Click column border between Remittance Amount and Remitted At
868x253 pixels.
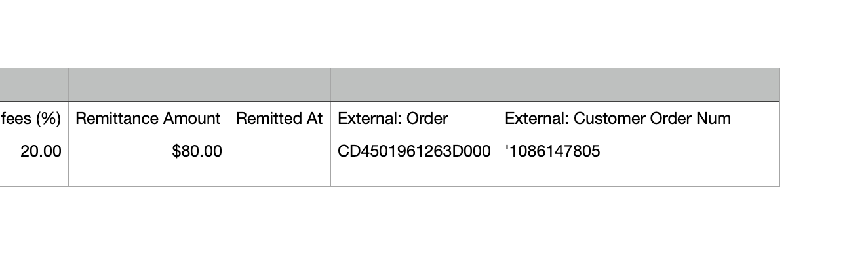[x=229, y=127]
